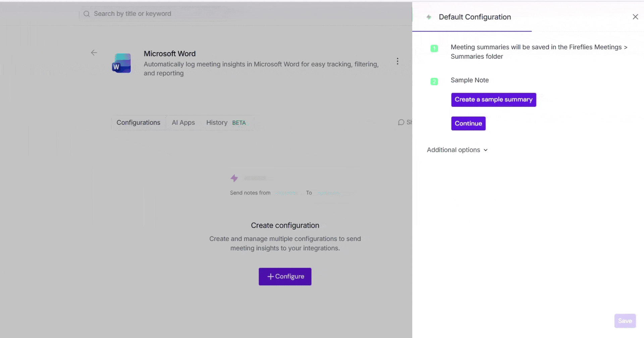The height and width of the screenshot is (338, 644).
Task: Open the three-dot options menu
Action: tap(397, 61)
